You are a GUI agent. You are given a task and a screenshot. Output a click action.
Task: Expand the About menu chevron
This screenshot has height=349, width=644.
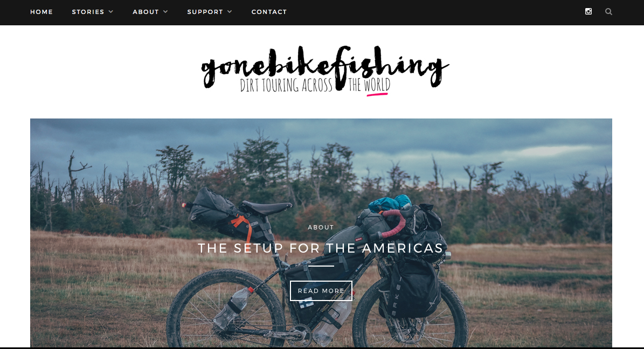pyautogui.click(x=165, y=12)
